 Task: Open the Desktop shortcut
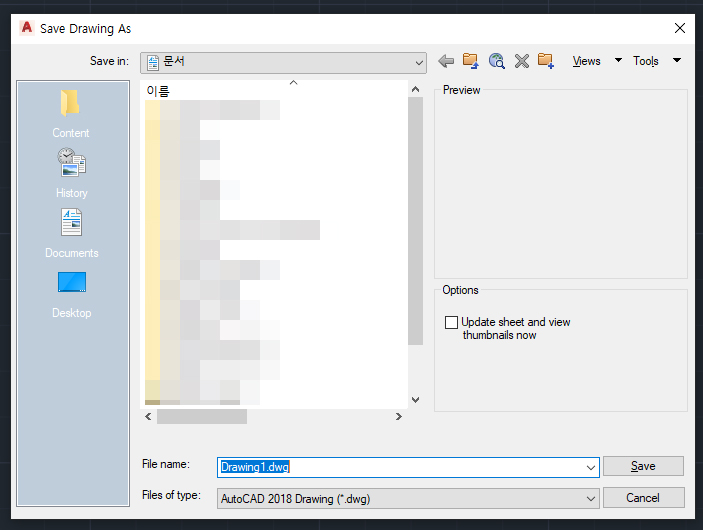[72, 294]
